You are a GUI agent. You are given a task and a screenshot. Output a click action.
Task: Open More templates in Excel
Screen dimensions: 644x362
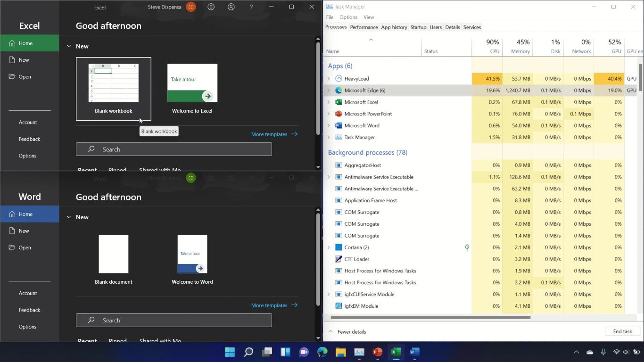(x=269, y=134)
